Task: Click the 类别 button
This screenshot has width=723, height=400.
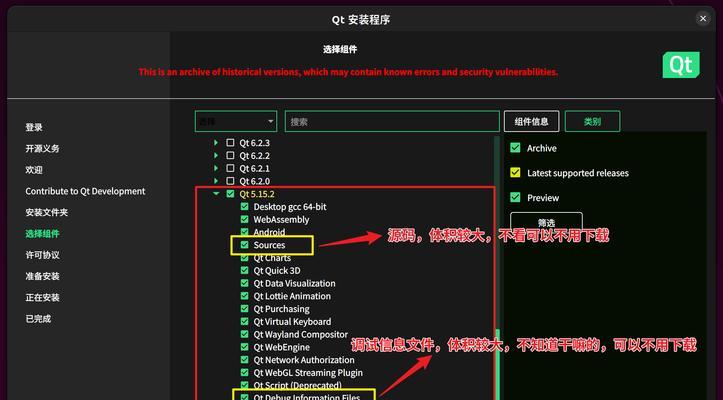Action: tap(592, 121)
